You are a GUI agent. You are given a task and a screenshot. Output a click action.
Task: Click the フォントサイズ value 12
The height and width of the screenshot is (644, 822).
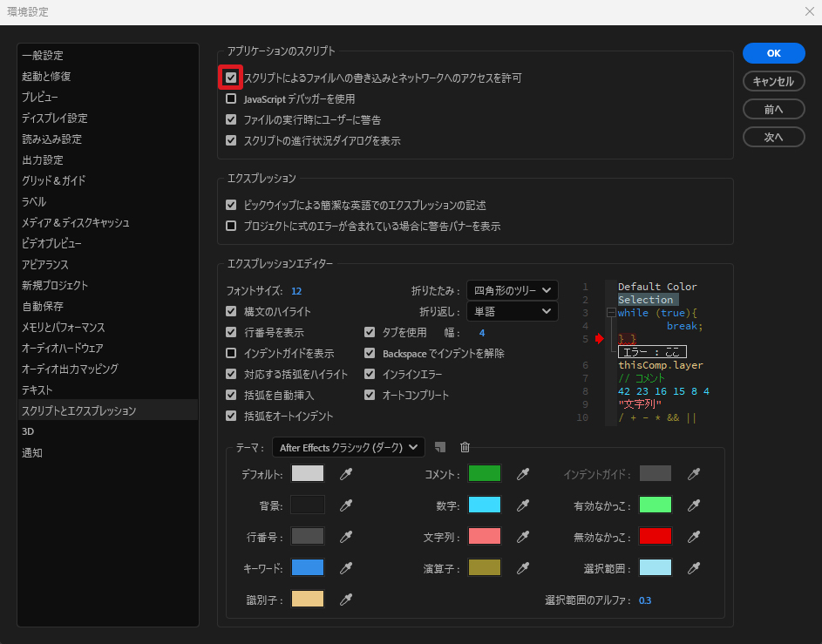(x=296, y=291)
